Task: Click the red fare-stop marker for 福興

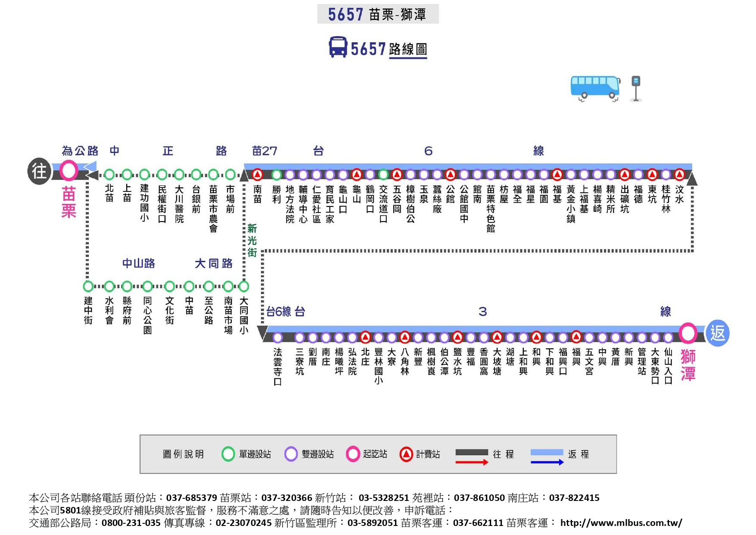Action: (x=576, y=337)
